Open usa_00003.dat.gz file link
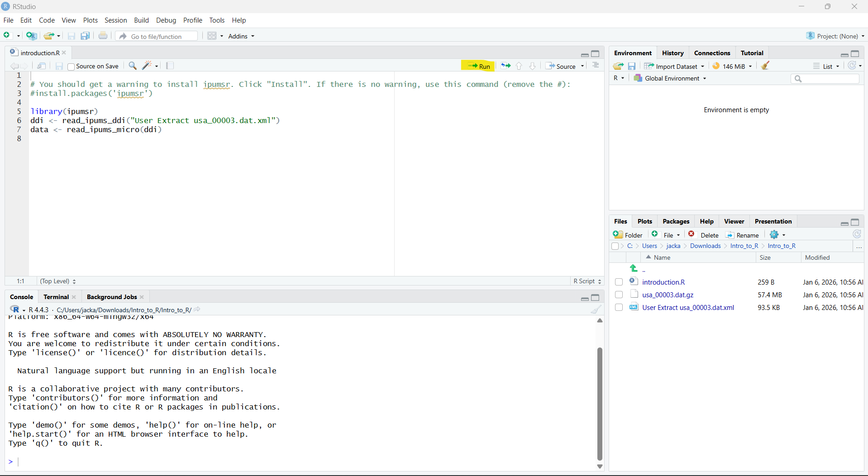868x476 pixels. 668,295
